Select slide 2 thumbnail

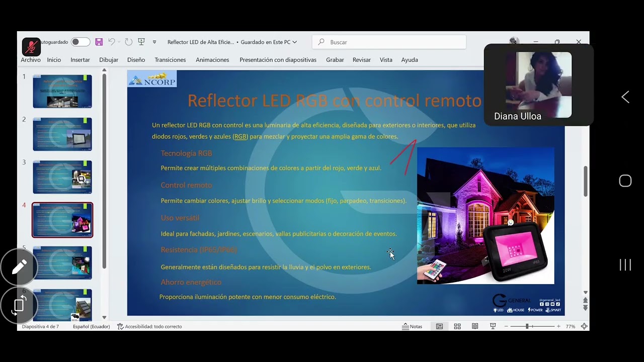[62, 134]
